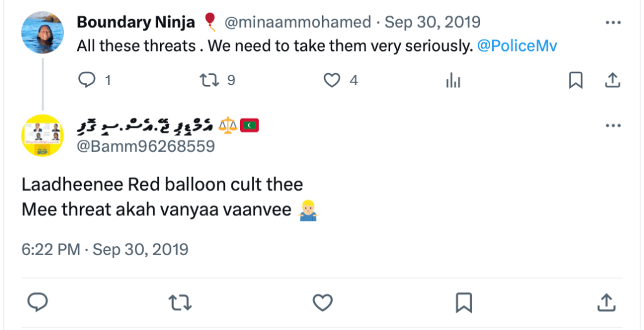Screen dimensions: 644x330
Task: Open the @Bamm96268559 profile handle
Action: click(x=146, y=146)
